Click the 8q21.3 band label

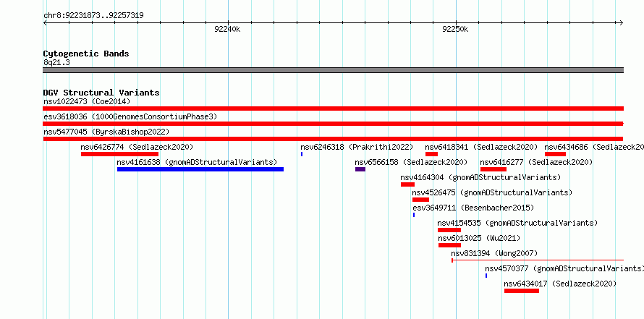click(56, 62)
